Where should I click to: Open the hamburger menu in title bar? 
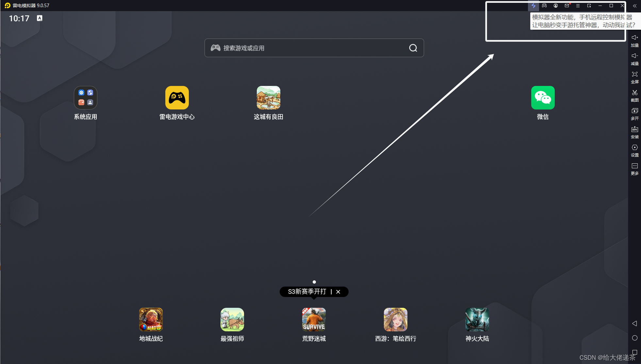pos(578,6)
